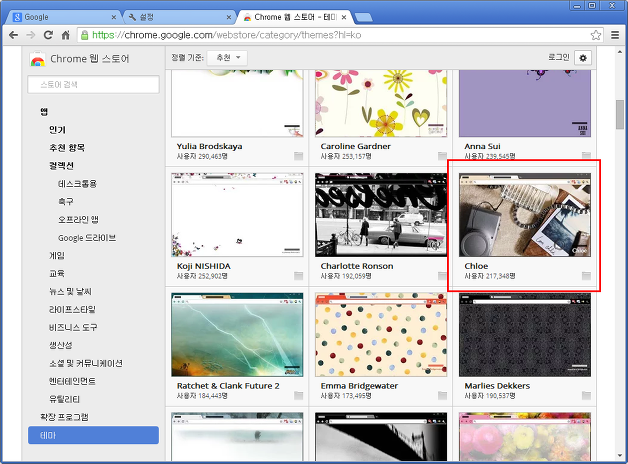Screen dimensions: 628x464
Task: Open the Anna Sui purple thumbnail
Action: (525, 104)
